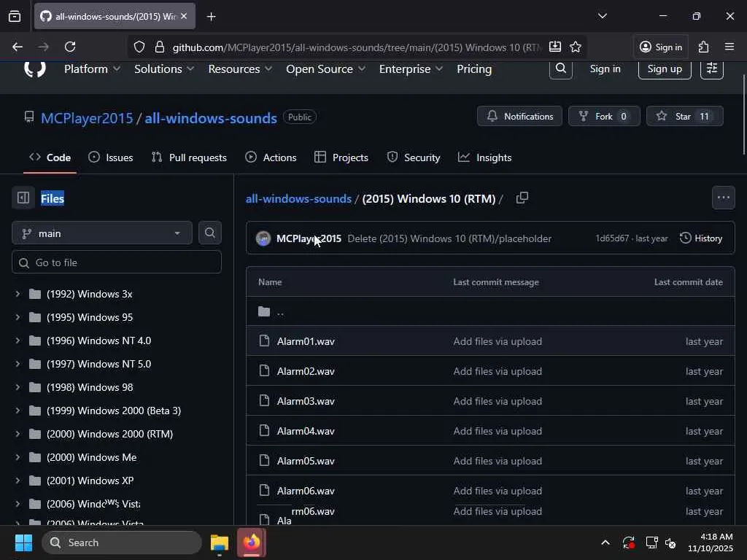747x560 pixels.
Task: Open Firefox hamburger application menu
Action: point(729,47)
